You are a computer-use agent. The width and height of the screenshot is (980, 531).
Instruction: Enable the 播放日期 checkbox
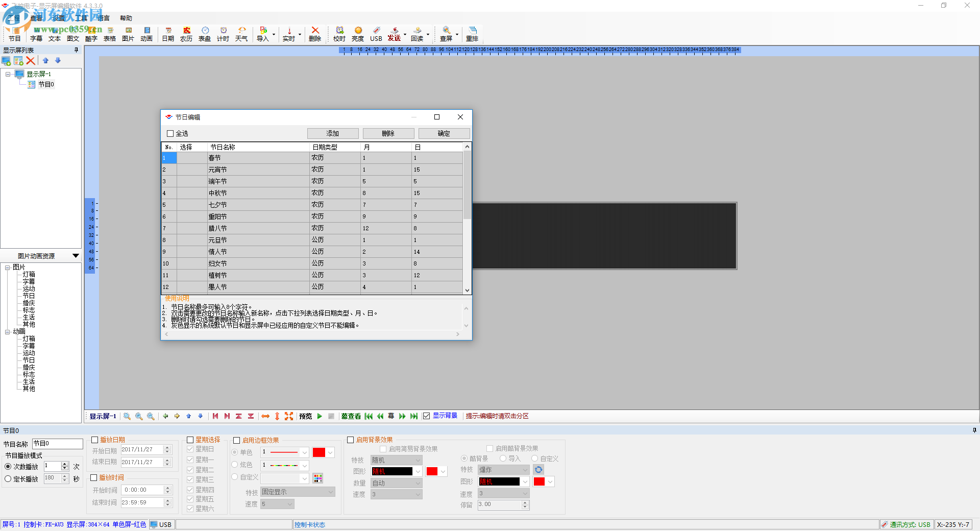94,440
